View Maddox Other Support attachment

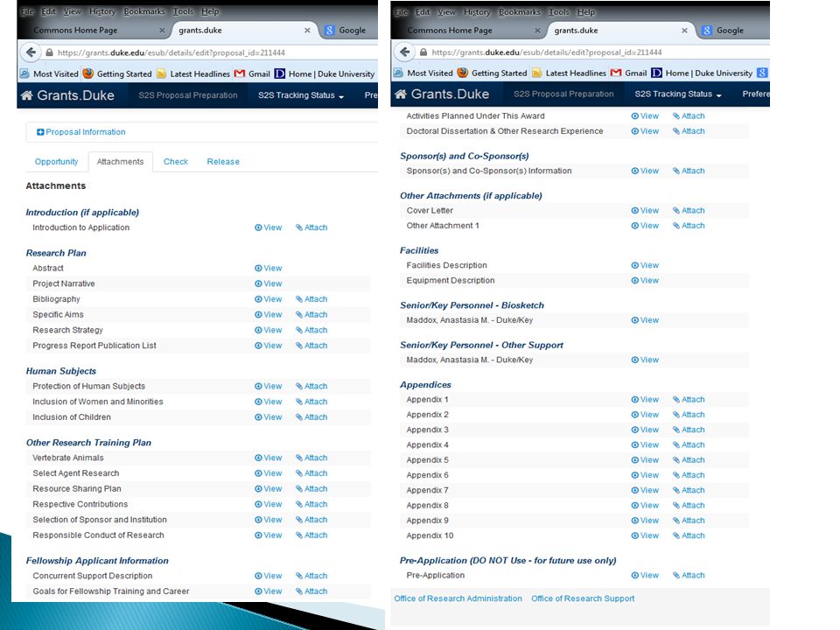pyautogui.click(x=645, y=360)
